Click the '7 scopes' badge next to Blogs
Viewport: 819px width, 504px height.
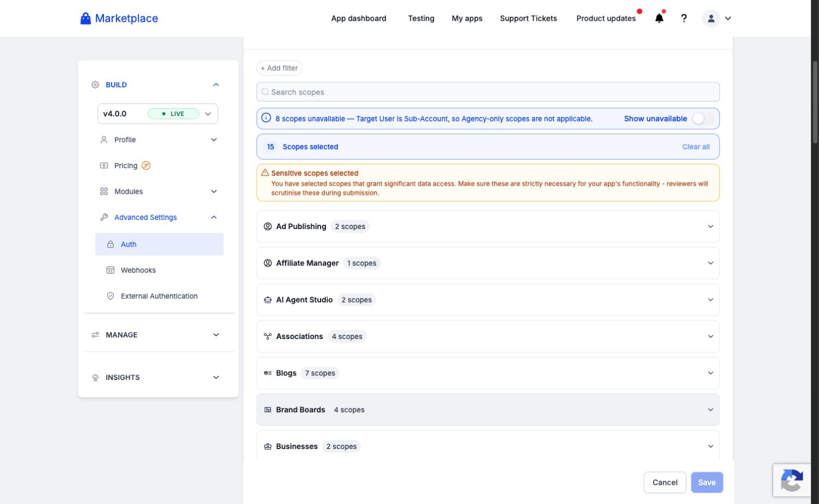[320, 373]
